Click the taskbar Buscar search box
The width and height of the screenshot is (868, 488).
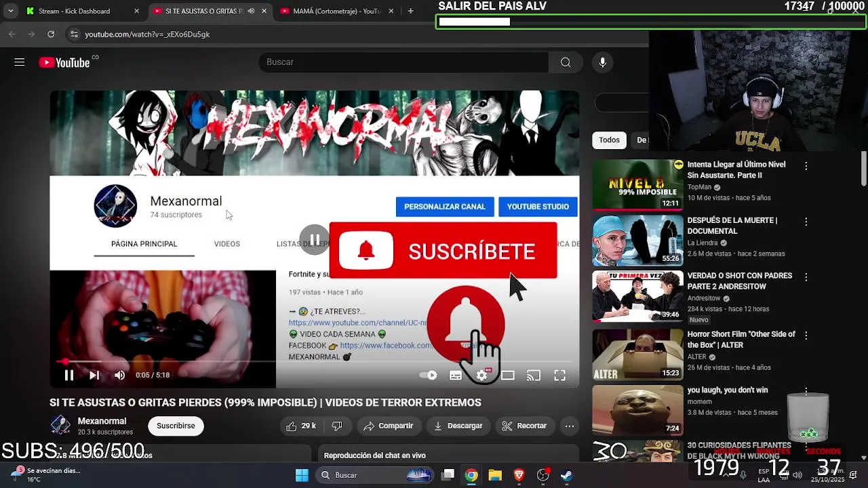[x=376, y=475]
